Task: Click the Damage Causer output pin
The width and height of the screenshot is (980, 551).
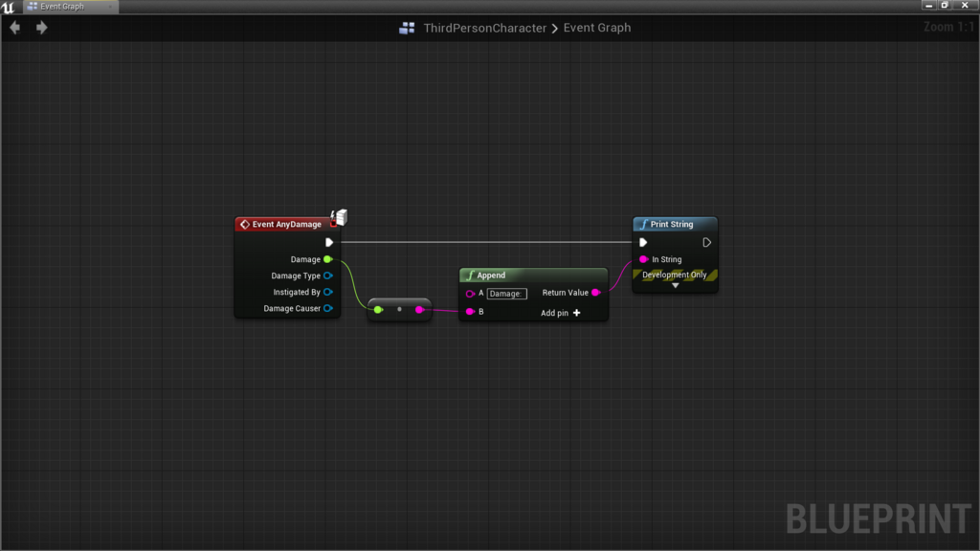Action: coord(327,308)
